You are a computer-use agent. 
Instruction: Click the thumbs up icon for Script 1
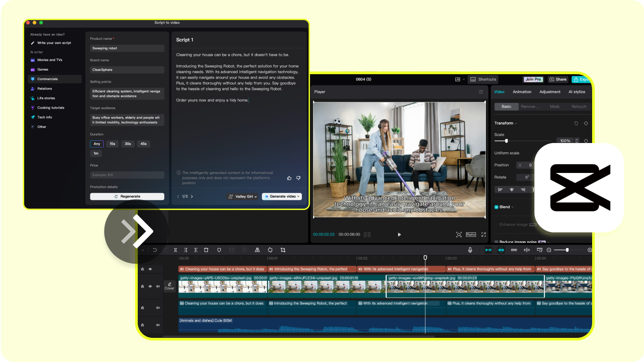[x=289, y=178]
